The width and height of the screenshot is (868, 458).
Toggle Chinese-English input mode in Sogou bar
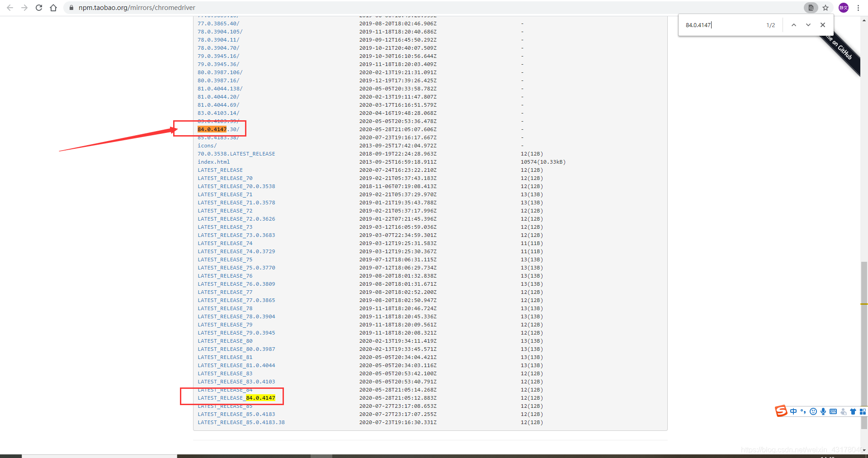(x=793, y=411)
